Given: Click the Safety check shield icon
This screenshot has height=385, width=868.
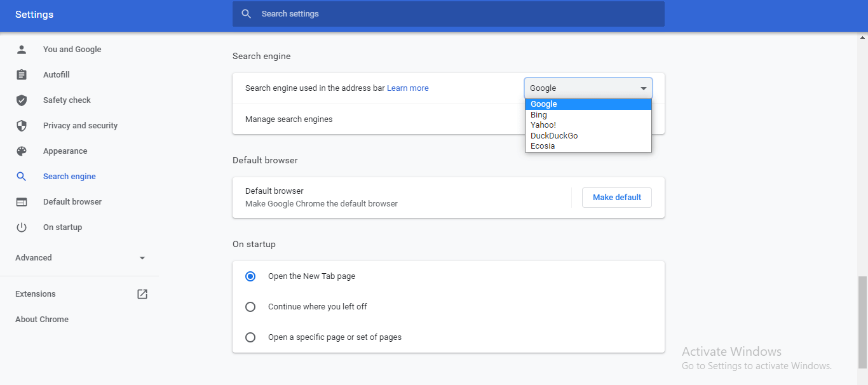Looking at the screenshot, I should click(22, 100).
